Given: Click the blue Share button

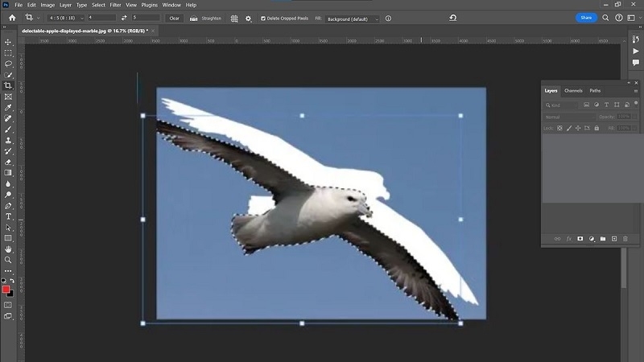Looking at the screenshot, I should coord(586,18).
